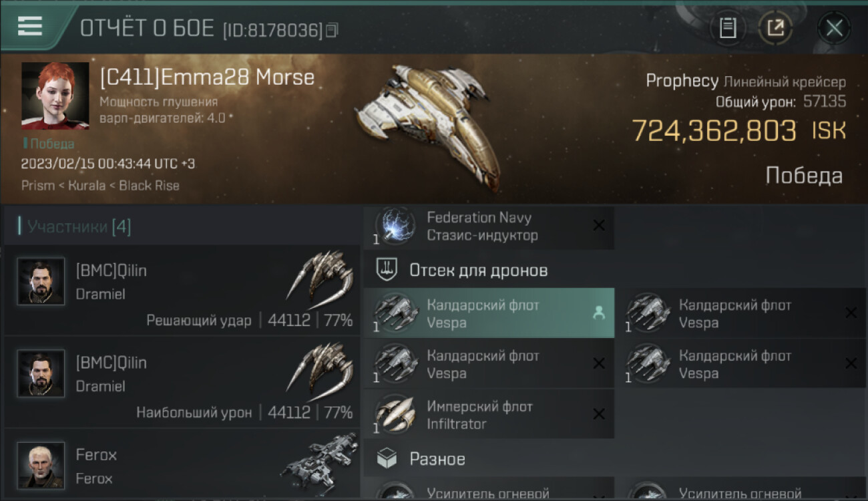Image resolution: width=868 pixels, height=501 pixels.
Task: Open Qilin's Решающий удар Dramiel entry
Action: point(182,290)
